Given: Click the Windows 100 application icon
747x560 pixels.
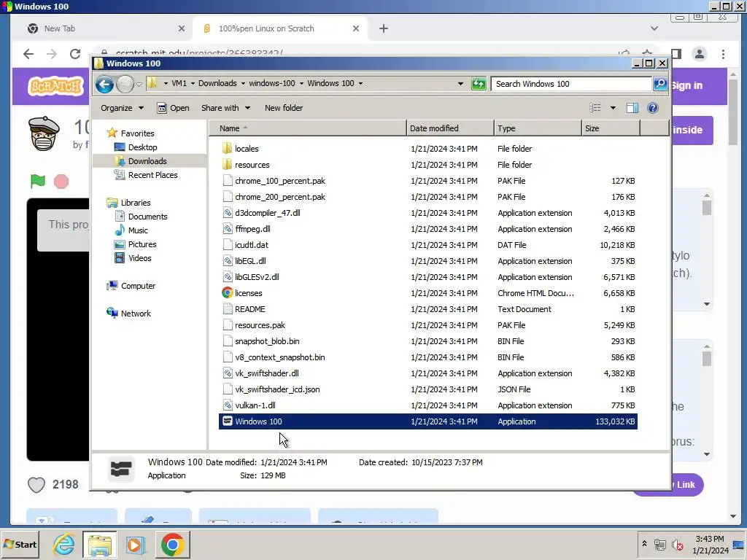Looking at the screenshot, I should 228,421.
